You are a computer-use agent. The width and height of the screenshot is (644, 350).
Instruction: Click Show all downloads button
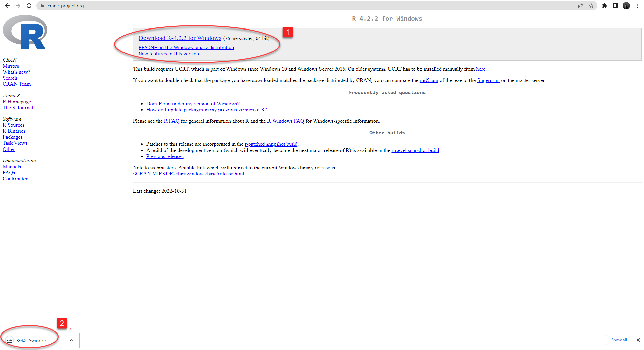(619, 340)
